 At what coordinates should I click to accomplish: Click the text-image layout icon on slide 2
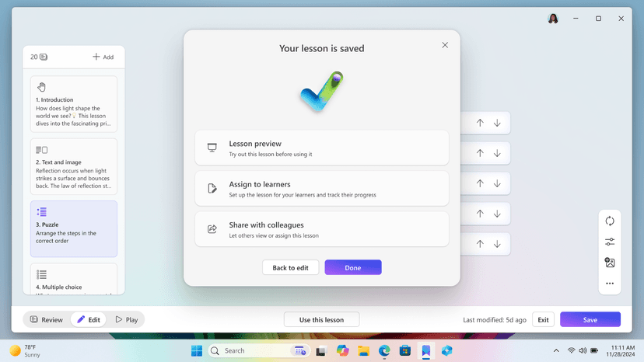41,150
